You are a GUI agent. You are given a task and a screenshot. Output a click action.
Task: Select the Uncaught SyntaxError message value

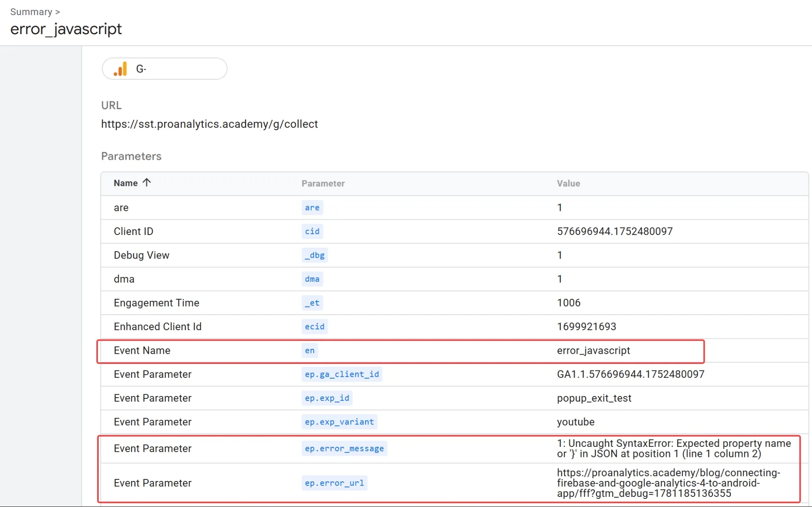pyautogui.click(x=674, y=448)
